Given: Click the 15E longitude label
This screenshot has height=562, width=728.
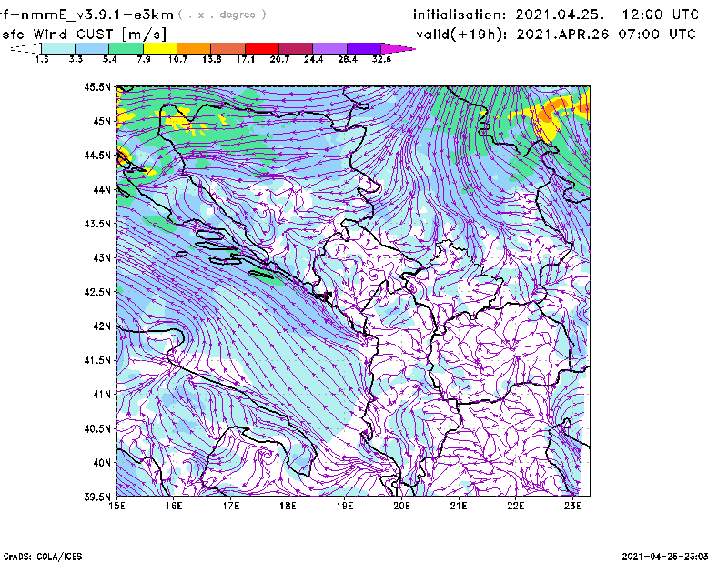Looking at the screenshot, I should click(x=117, y=506).
